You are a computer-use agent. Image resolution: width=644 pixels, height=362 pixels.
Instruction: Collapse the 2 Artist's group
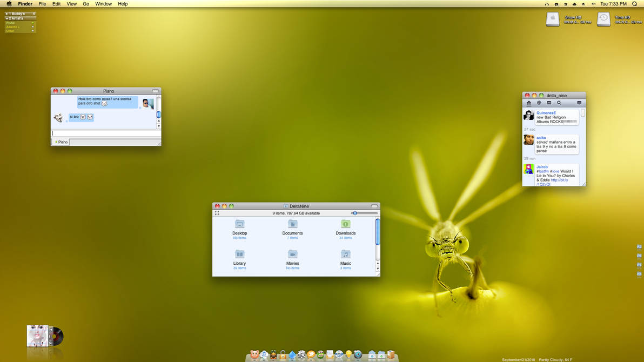pyautogui.click(x=6, y=18)
